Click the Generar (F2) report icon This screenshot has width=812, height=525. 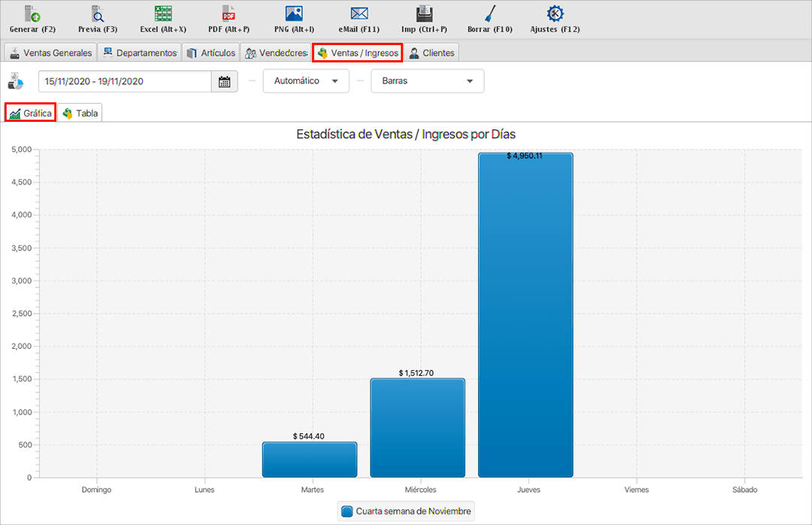click(x=32, y=14)
